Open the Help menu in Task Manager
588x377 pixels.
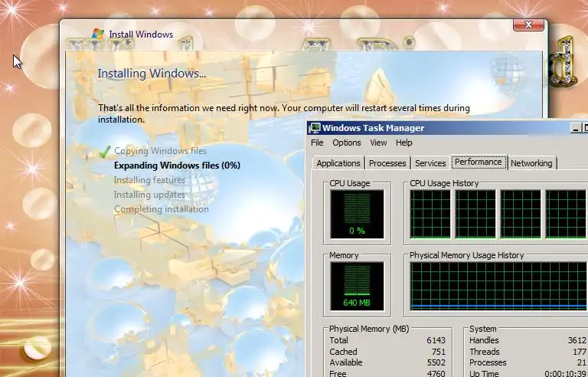tap(404, 143)
